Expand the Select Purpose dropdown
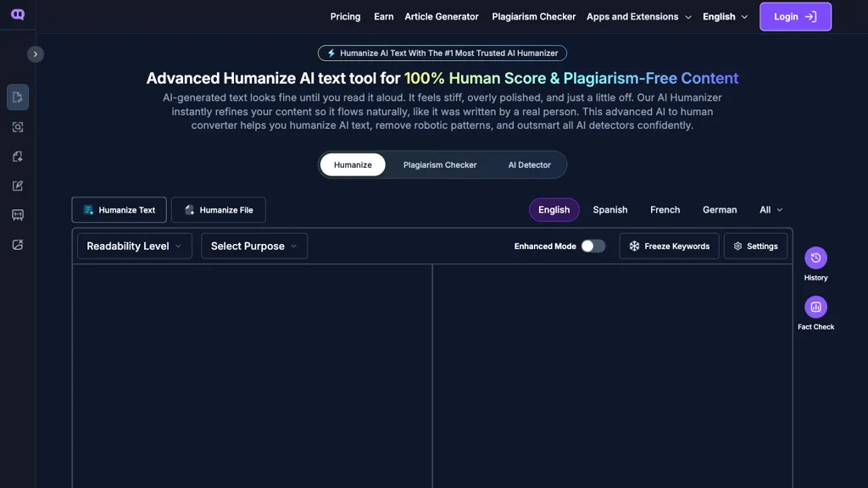This screenshot has width=868, height=488. 253,246
